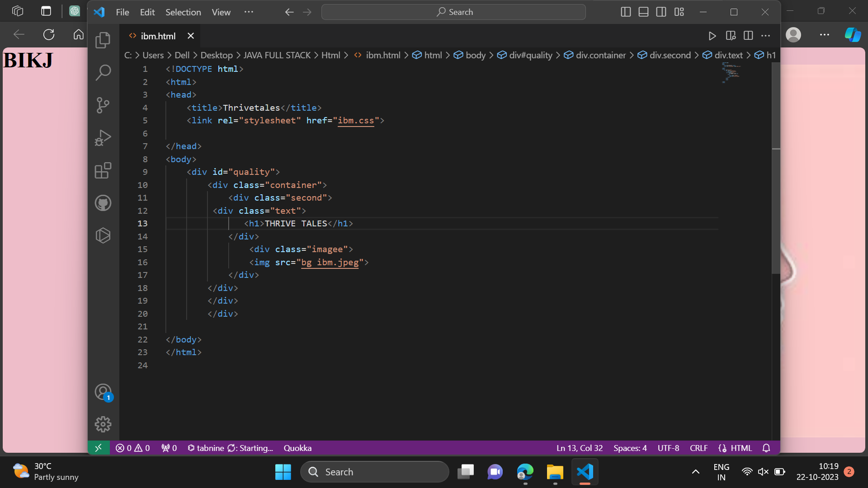The width and height of the screenshot is (868, 488).
Task: Open the HTML language mode selector
Action: coord(741,448)
